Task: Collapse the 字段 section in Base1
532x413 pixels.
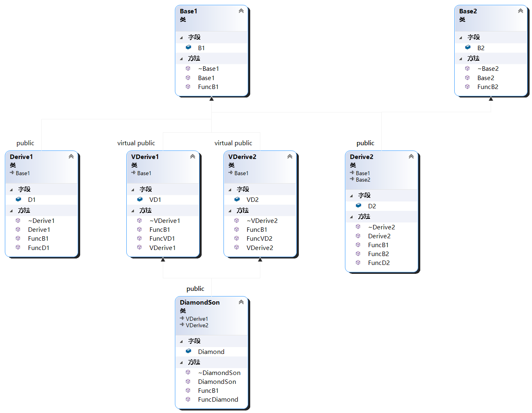Action: 181,38
